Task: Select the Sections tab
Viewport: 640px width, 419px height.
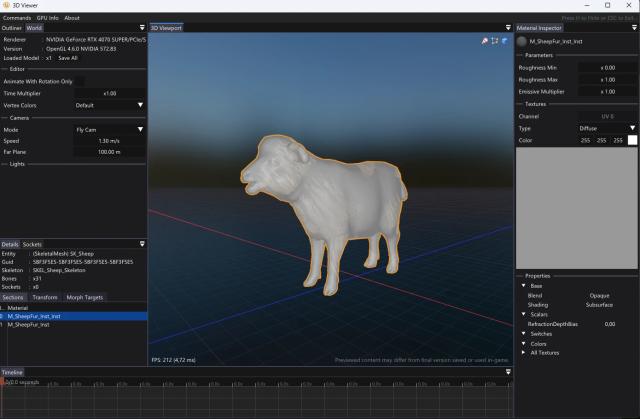Action: pyautogui.click(x=13, y=297)
